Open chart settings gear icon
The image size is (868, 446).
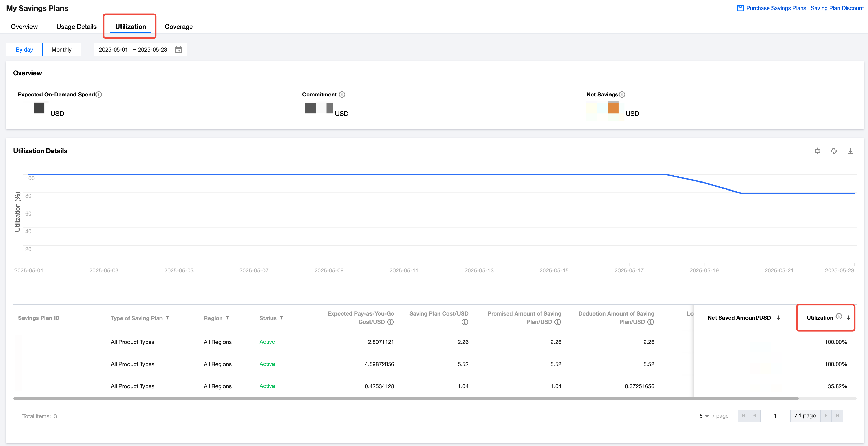click(817, 151)
